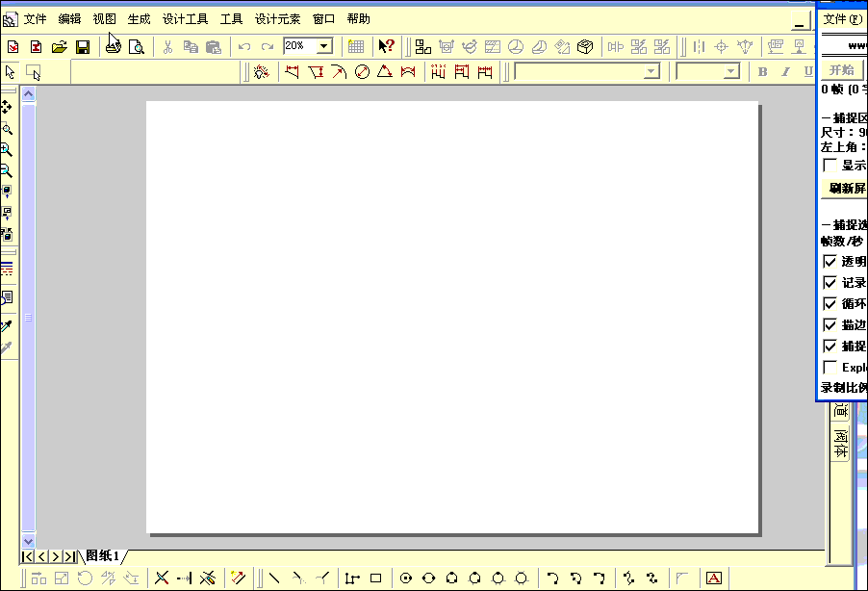Viewport: 868px width, 591px height.
Task: Pick the red angle dimension triangle tool
Action: click(385, 72)
